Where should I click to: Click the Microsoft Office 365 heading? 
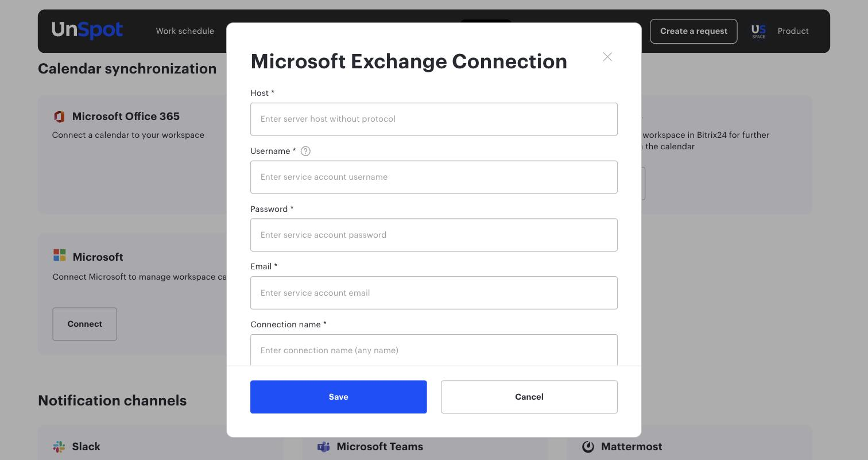pyautogui.click(x=126, y=116)
